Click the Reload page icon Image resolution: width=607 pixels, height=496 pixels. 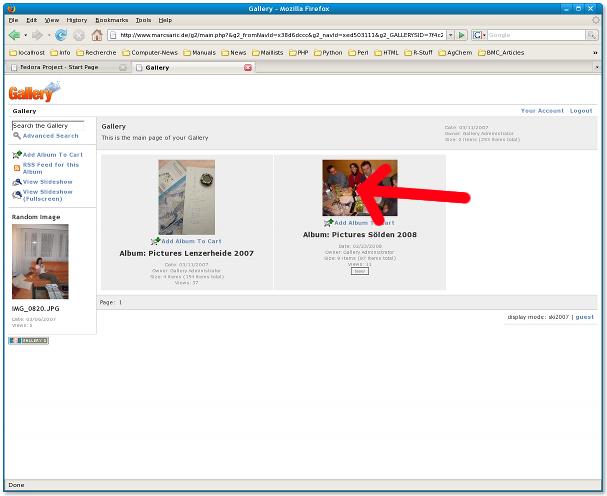(x=61, y=35)
